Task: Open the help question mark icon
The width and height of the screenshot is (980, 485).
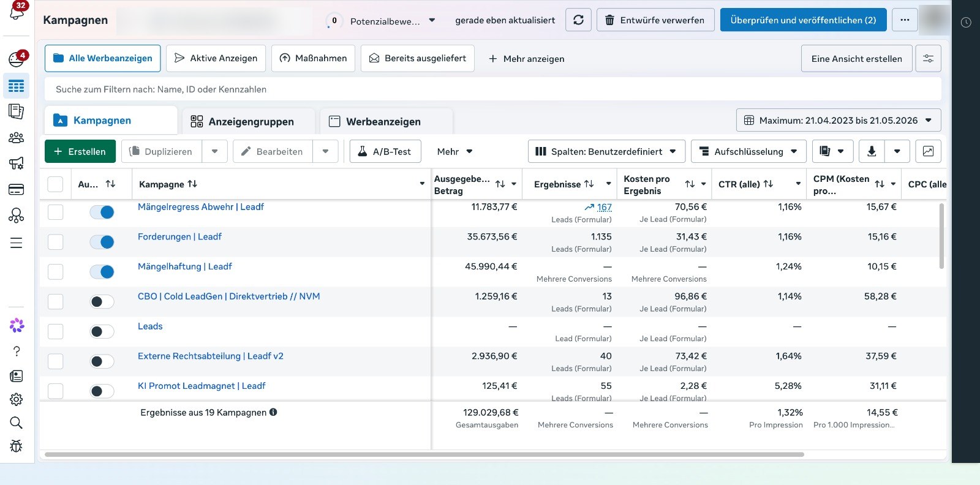Action: [x=17, y=351]
